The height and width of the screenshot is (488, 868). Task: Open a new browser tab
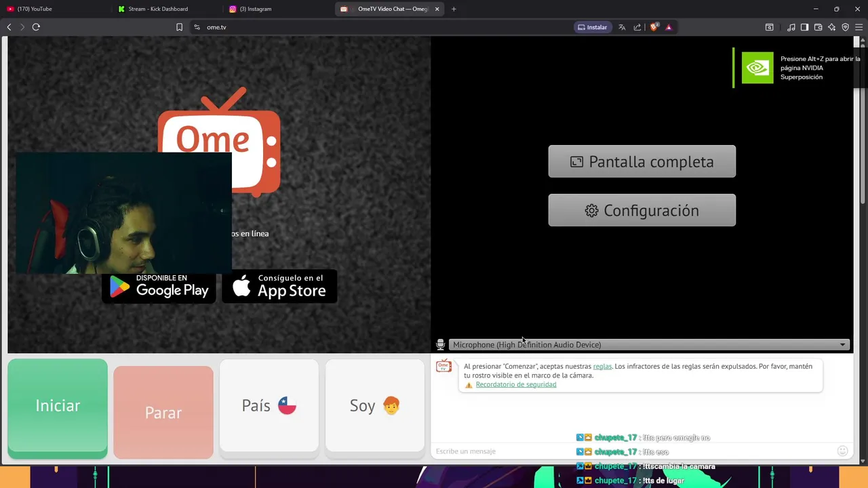coord(454,9)
